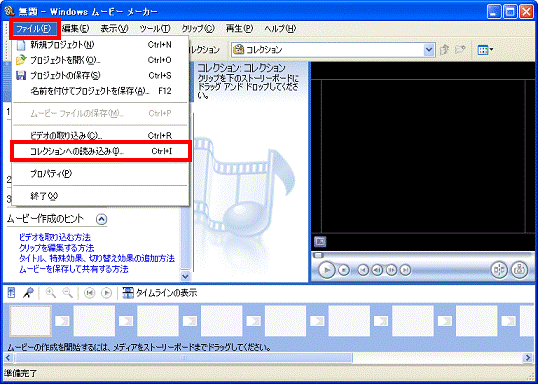Collapse the ムービー作成のヒント section chevron
Viewport: 538px width, 384px height.
(x=102, y=219)
